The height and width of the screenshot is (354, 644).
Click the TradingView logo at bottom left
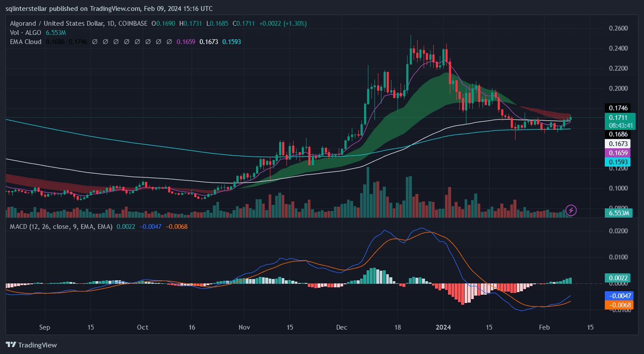pyautogui.click(x=31, y=345)
